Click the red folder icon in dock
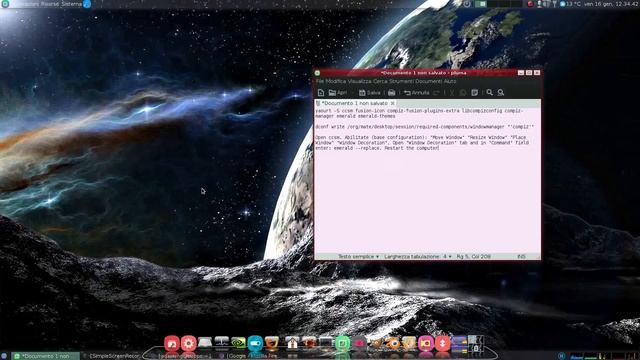Screen dimensions: 640x360 click(x=172, y=343)
